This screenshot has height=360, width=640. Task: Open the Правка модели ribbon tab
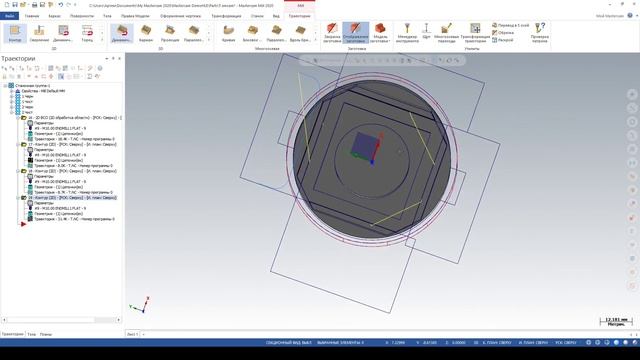135,16
